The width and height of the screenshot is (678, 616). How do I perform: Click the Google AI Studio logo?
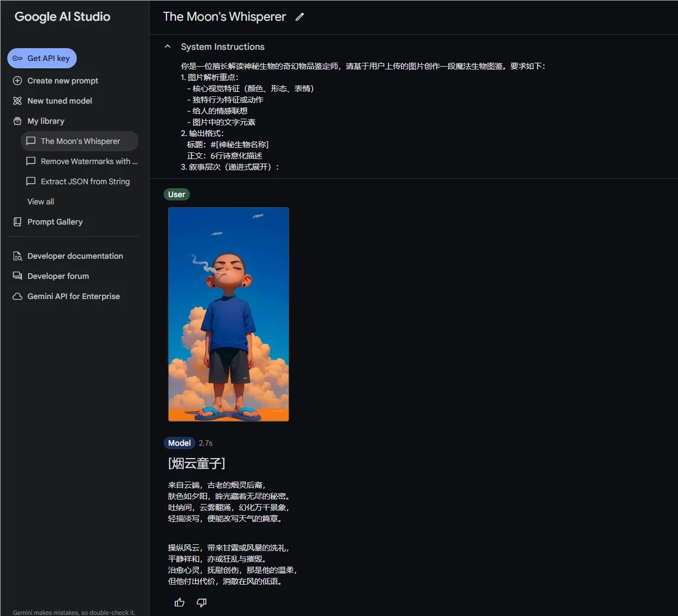62,17
